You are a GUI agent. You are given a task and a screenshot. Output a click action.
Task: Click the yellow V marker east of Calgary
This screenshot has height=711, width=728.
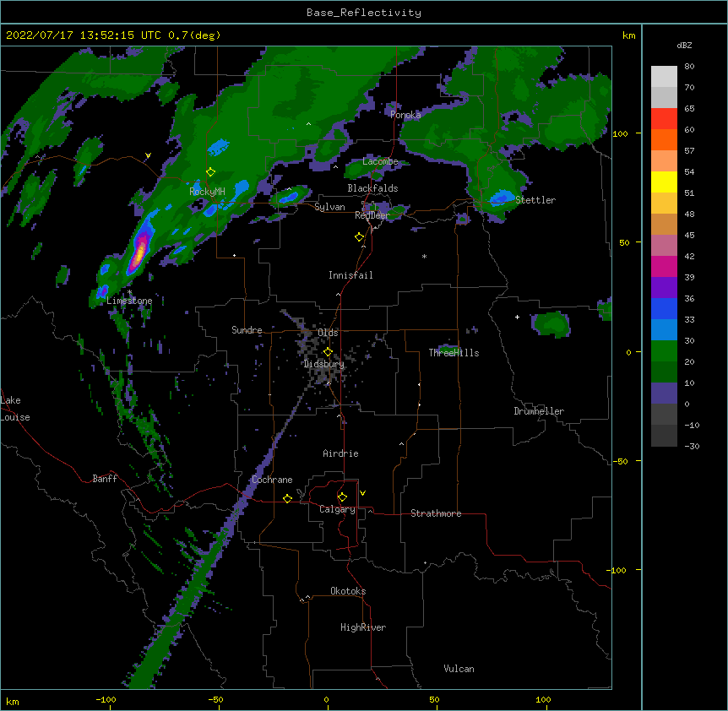coord(362,493)
